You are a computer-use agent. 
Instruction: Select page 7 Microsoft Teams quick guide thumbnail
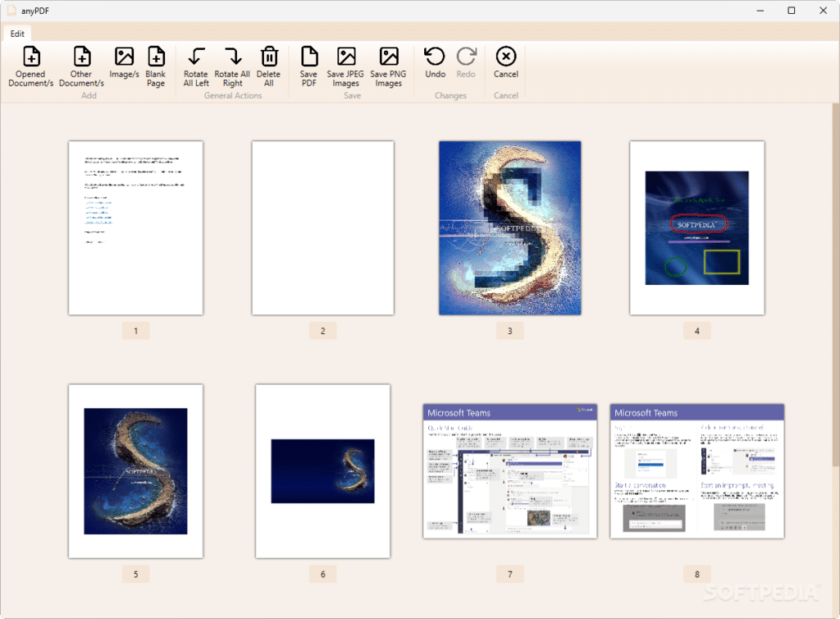(x=510, y=471)
